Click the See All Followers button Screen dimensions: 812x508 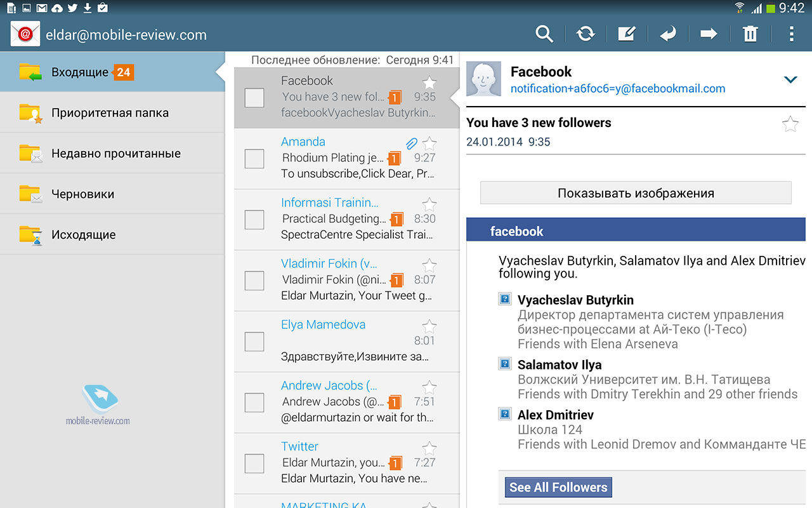558,488
